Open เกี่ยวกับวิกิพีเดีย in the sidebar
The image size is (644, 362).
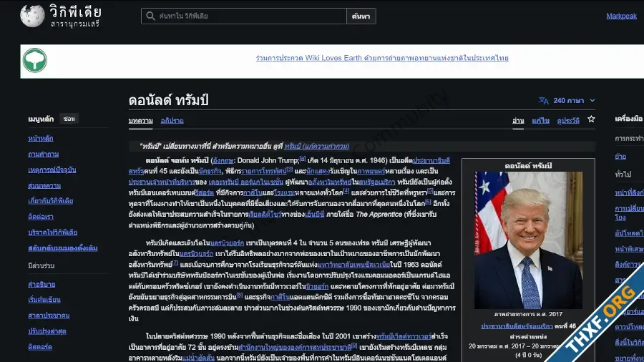point(51,201)
